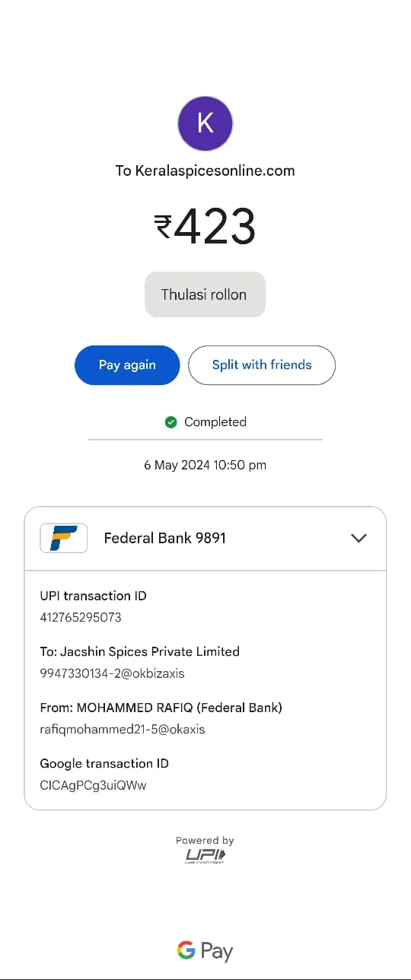Screen dimensions: 411x980
Task: Click the UPI logo under Powered by
Action: [205, 856]
